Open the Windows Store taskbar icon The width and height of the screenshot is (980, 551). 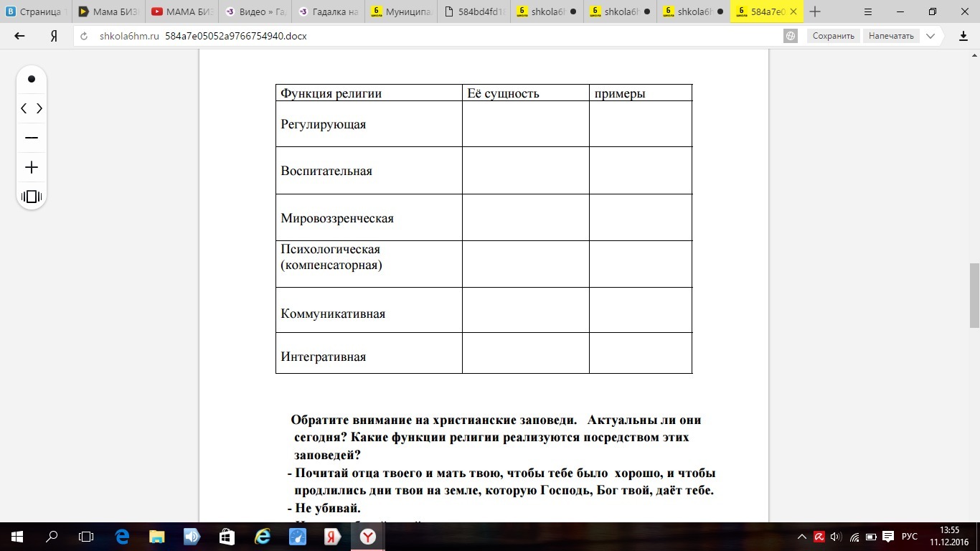(227, 537)
